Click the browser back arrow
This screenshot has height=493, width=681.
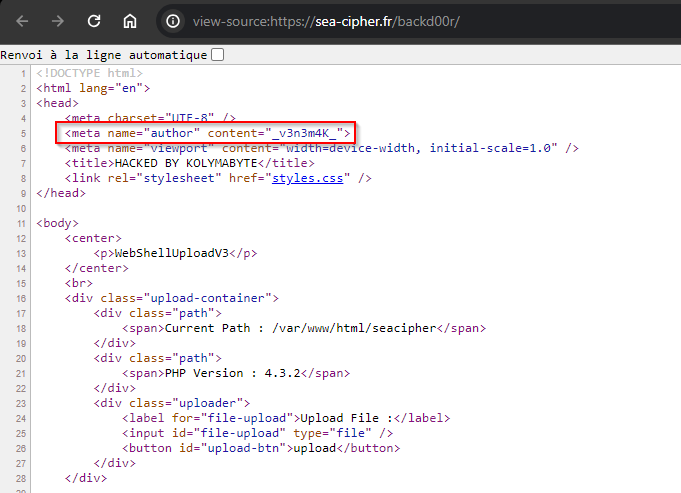click(x=22, y=20)
